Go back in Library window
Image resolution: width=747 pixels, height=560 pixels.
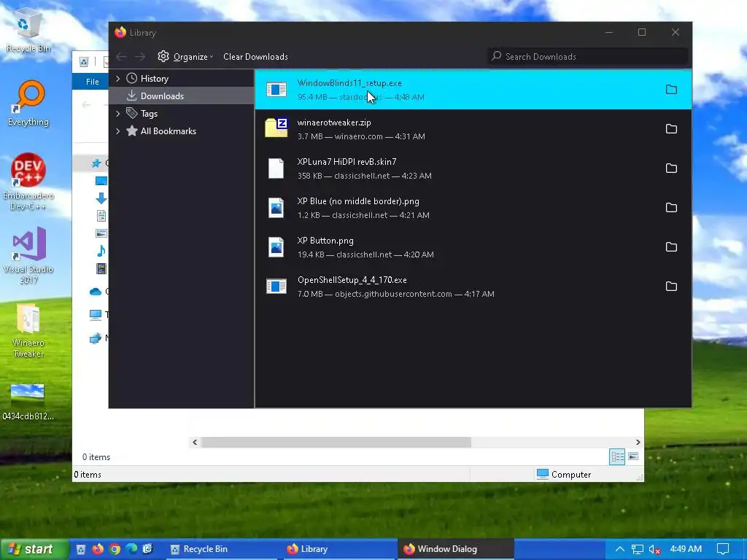pos(122,57)
